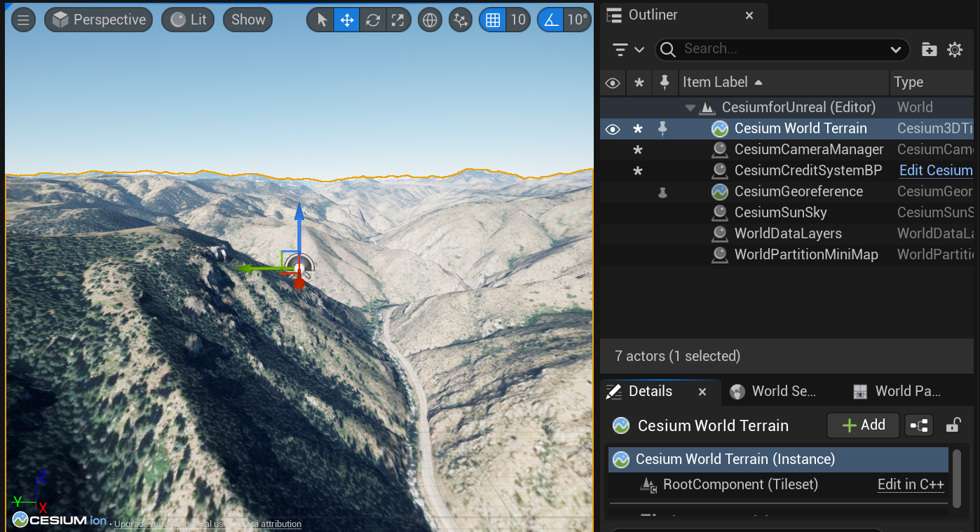Open grid snap size value 10

point(518,20)
